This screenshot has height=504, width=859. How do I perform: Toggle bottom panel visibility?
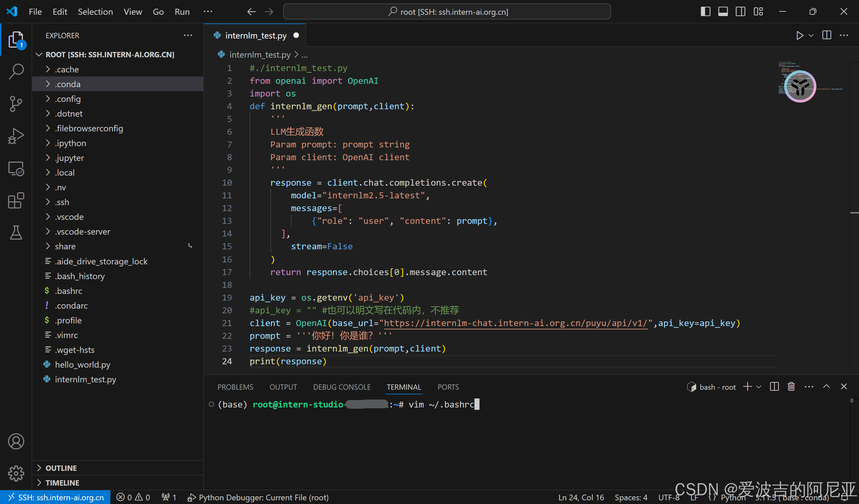(x=723, y=12)
